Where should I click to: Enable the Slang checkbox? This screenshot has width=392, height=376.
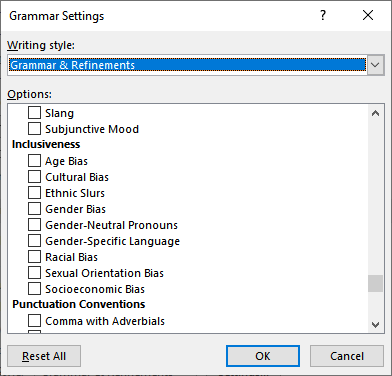click(34, 113)
